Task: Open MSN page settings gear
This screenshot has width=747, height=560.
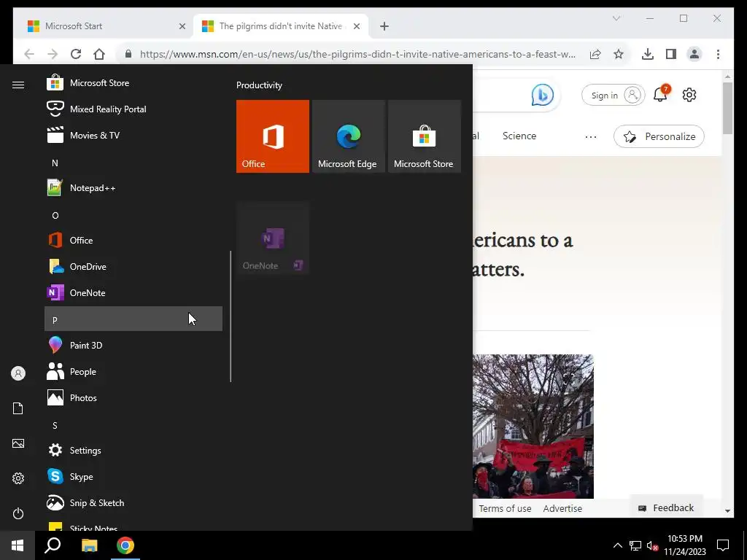Action: pos(689,96)
